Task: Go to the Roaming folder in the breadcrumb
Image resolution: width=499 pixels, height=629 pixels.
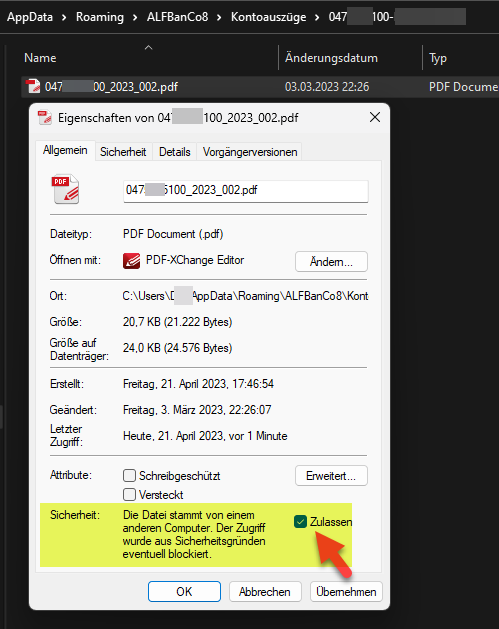Action: click(100, 17)
